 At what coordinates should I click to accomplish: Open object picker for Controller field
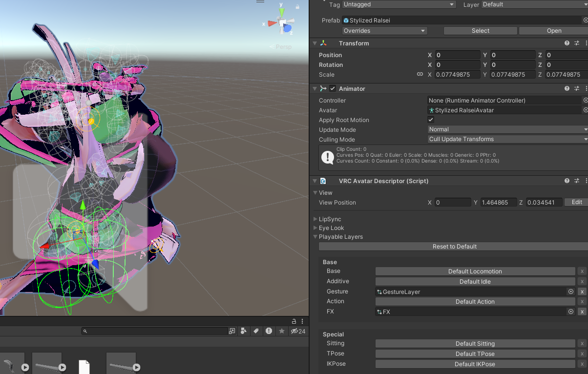click(585, 100)
